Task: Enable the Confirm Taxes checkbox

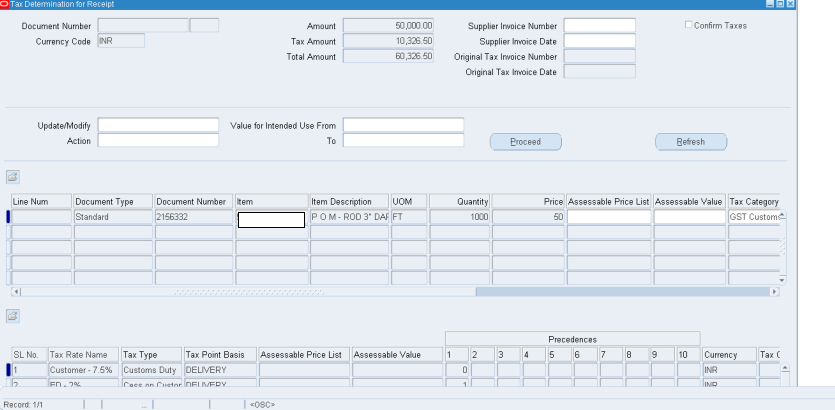Action: (x=689, y=24)
